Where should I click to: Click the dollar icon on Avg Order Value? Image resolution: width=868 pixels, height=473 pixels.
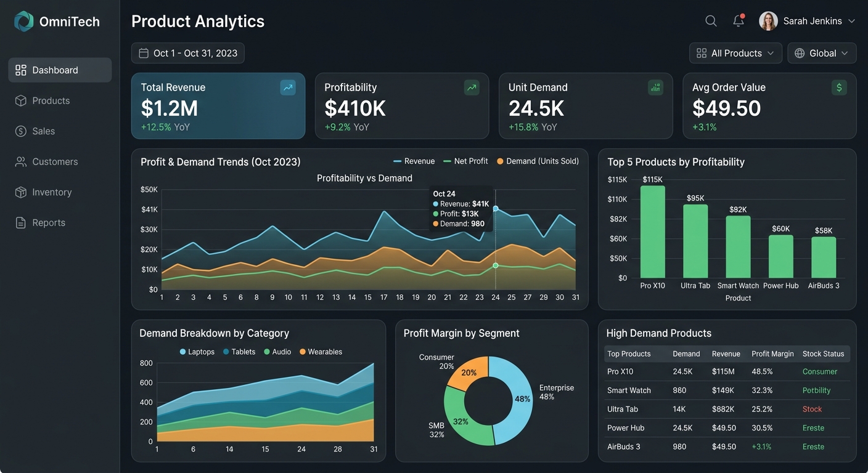coord(839,87)
